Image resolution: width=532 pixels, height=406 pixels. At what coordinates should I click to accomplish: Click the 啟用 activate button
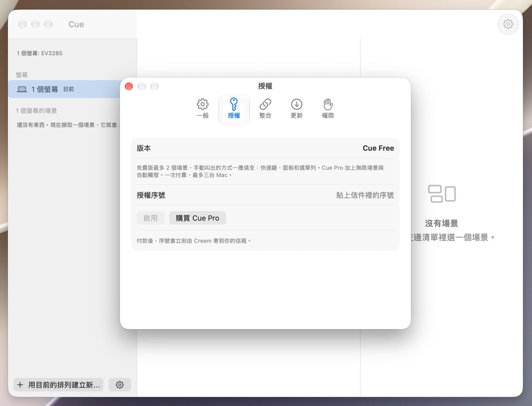tap(150, 218)
